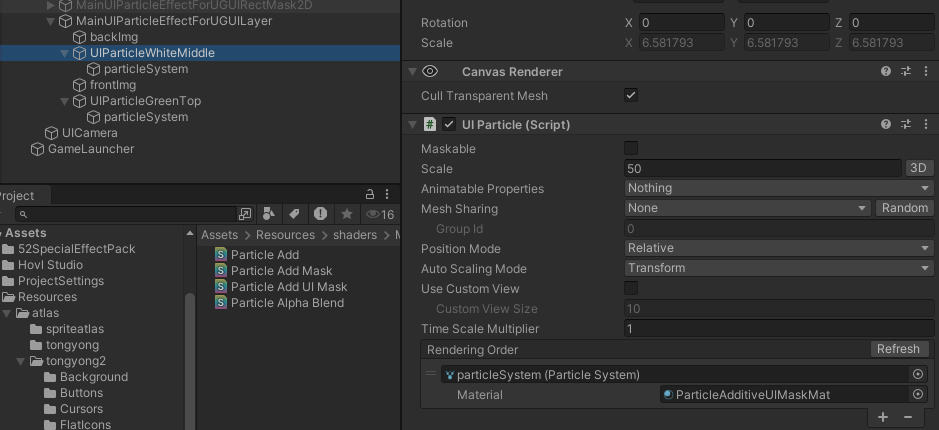Open UI Particle preset settings icon
939x430 pixels.
[x=906, y=125]
